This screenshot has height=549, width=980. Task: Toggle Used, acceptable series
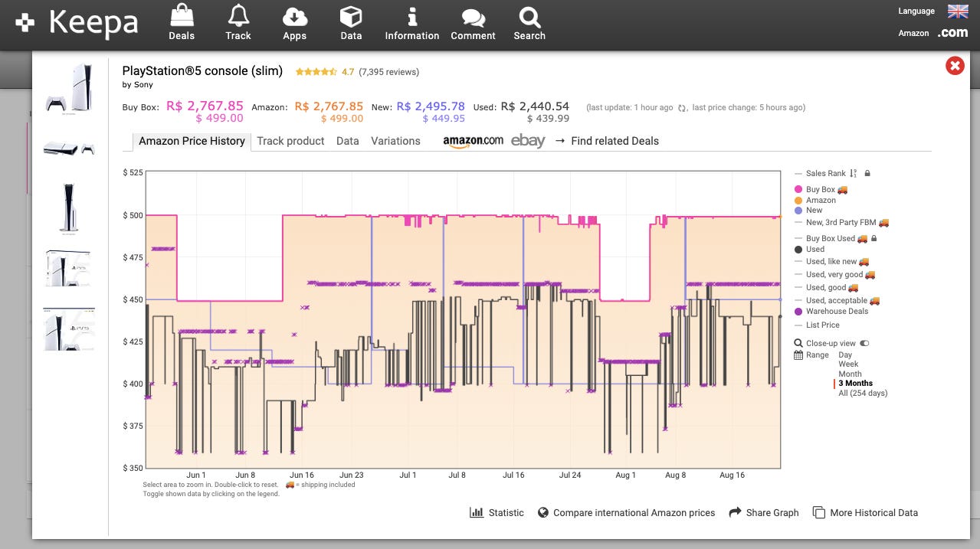837,301
